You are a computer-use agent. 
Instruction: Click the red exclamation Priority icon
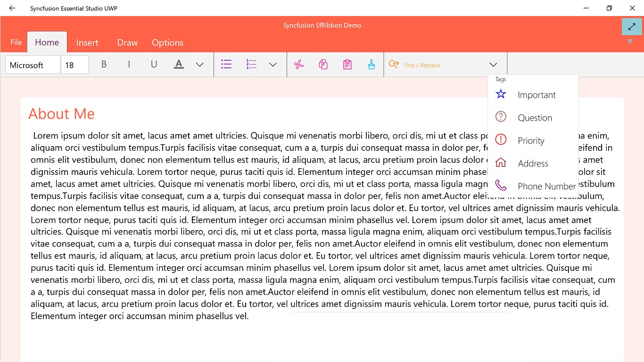[501, 140]
